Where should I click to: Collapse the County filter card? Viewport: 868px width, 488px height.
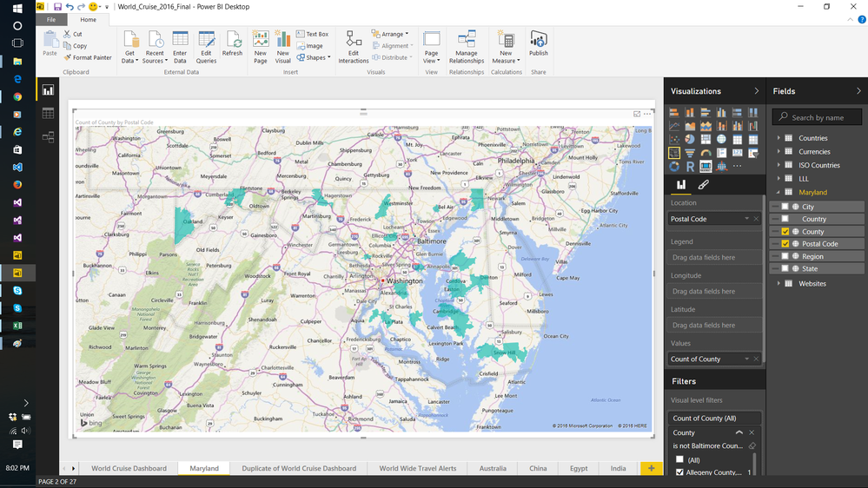(739, 432)
